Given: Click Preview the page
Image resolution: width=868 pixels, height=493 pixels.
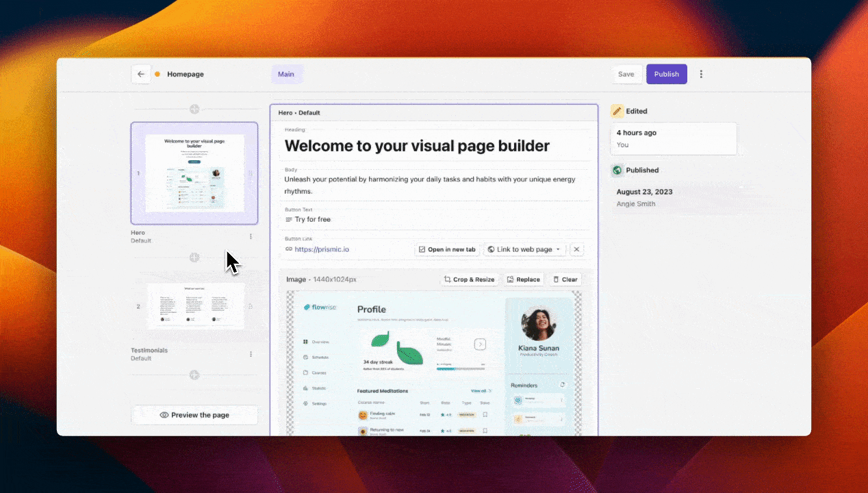Looking at the screenshot, I should click(x=194, y=415).
